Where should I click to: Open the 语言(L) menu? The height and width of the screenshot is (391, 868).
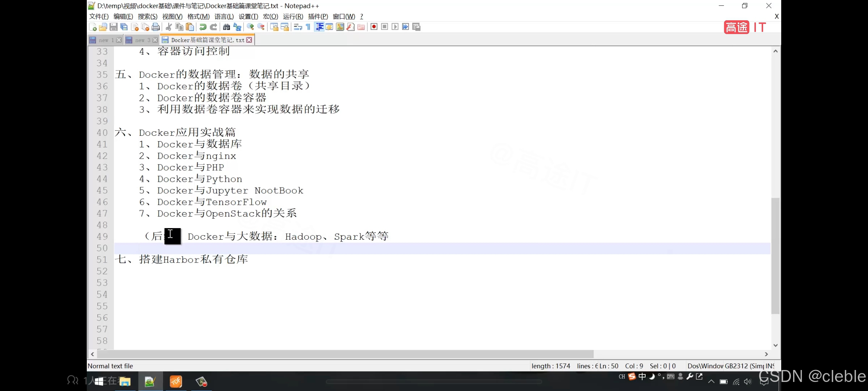click(224, 17)
